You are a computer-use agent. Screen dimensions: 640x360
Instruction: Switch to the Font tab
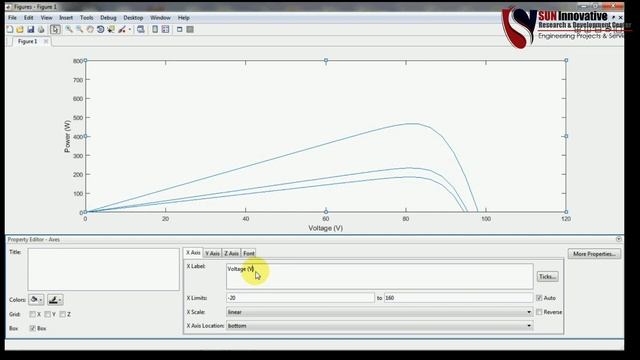pyautogui.click(x=249, y=253)
